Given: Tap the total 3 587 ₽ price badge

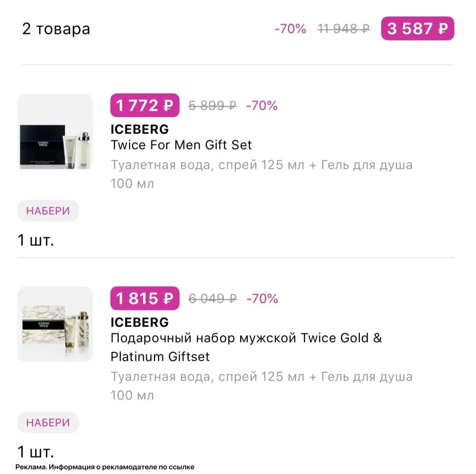Looking at the screenshot, I should point(417,28).
